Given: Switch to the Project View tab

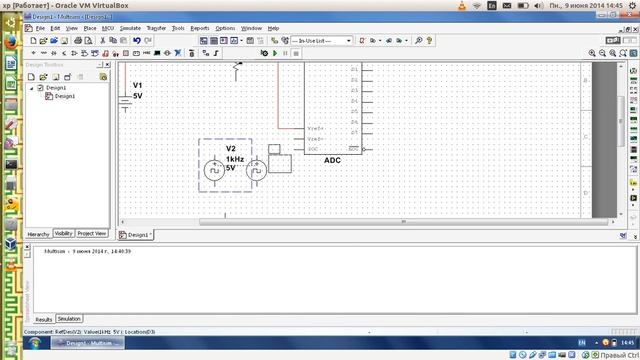Looking at the screenshot, I should coord(92,233).
